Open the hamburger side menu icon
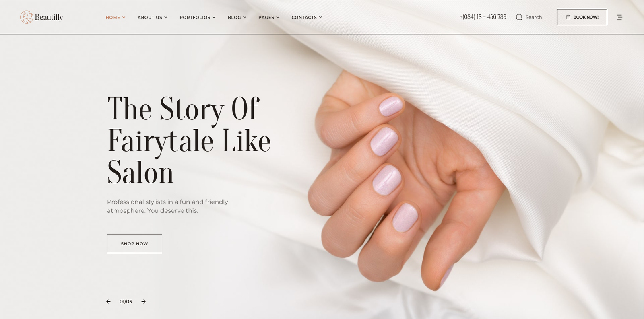This screenshot has width=644, height=319. click(x=619, y=17)
